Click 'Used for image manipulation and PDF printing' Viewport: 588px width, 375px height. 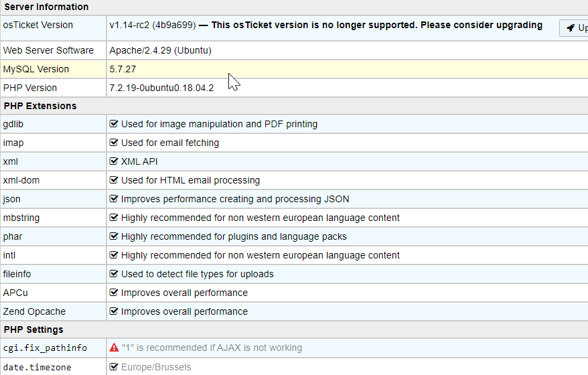click(220, 124)
